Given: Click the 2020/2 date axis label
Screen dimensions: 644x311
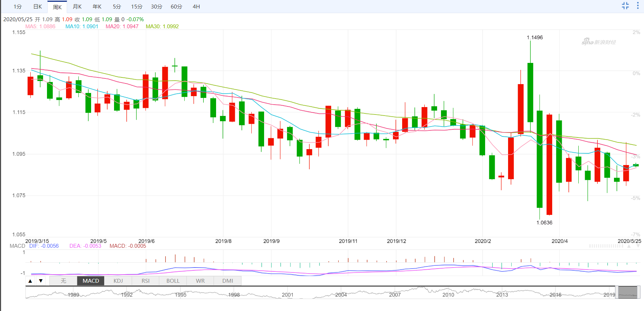Looking at the screenshot, I should [483, 241].
